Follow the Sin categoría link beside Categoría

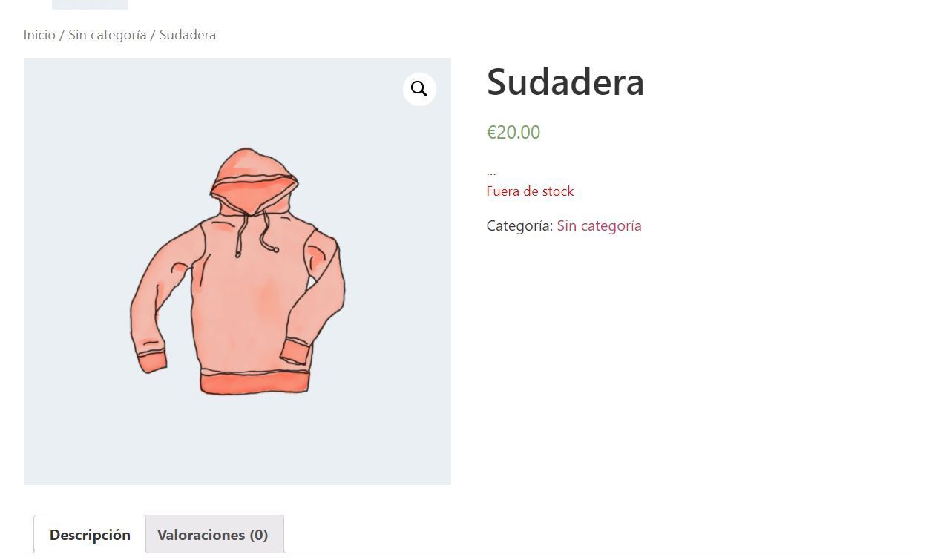(600, 225)
